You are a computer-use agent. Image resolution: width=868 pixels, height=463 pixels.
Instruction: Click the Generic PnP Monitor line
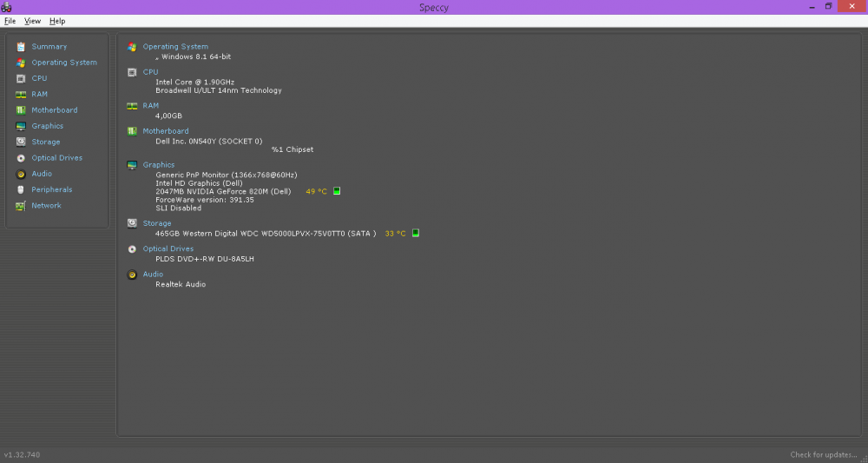[227, 175]
